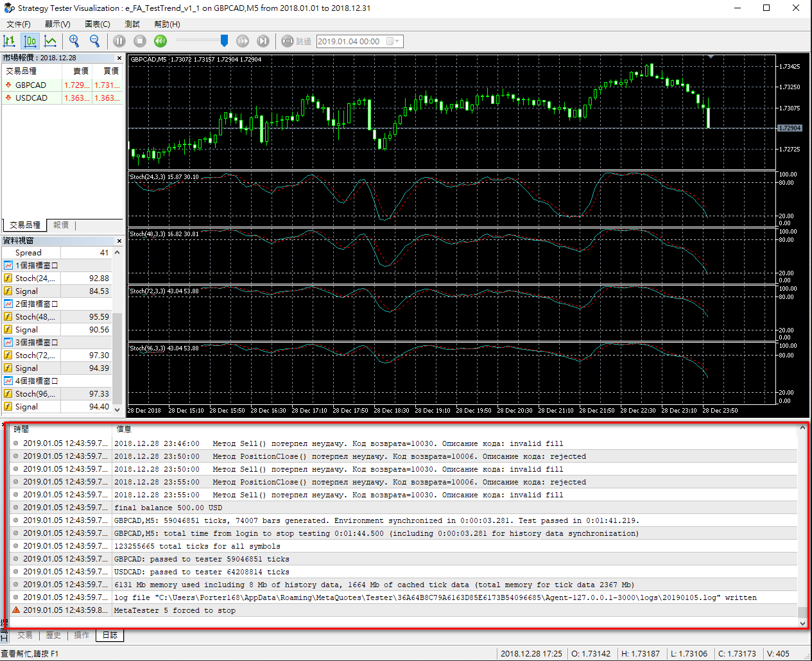Open the skip date calendar dropdown

(393, 41)
